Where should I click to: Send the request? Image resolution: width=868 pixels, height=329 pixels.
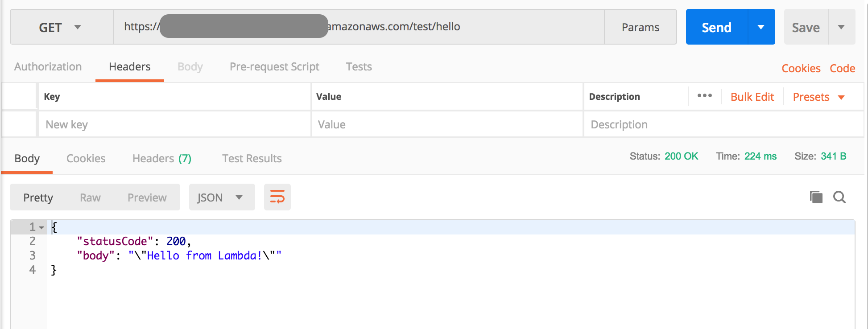[x=716, y=27]
